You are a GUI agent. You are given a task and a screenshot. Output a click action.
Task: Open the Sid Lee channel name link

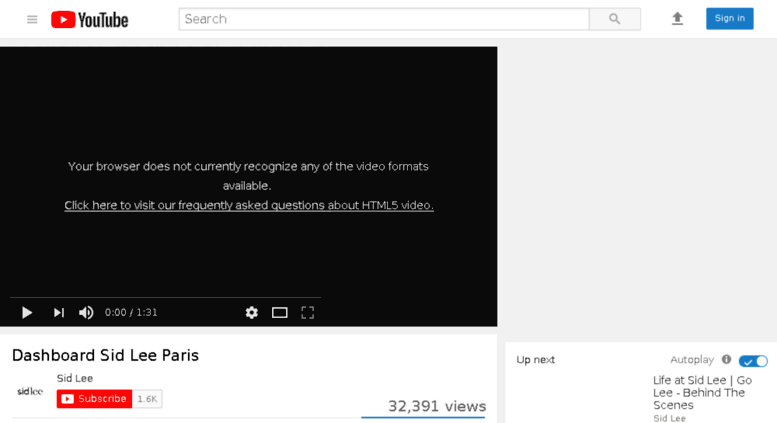tap(75, 378)
